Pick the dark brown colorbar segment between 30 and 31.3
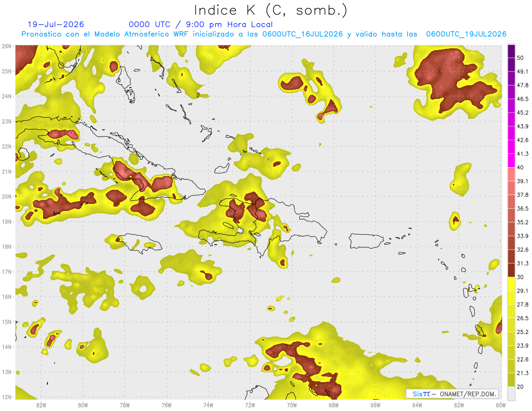This screenshot has height=411, width=532. 511,270
